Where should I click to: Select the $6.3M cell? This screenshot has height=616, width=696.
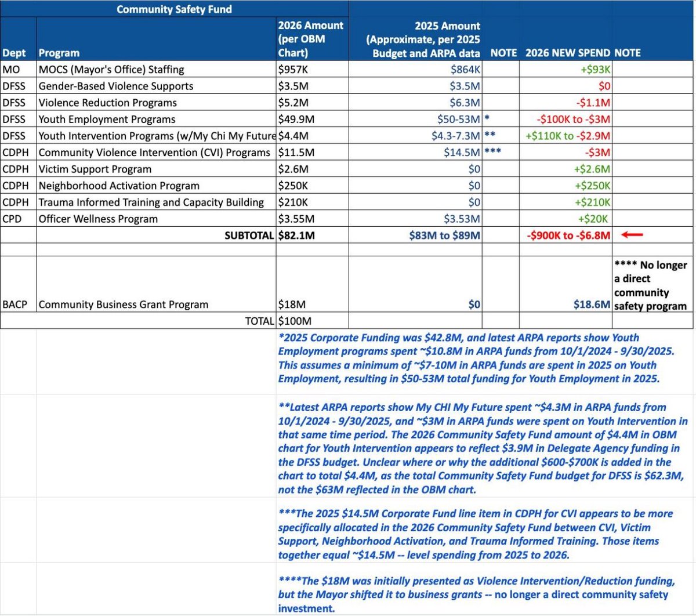click(x=415, y=103)
